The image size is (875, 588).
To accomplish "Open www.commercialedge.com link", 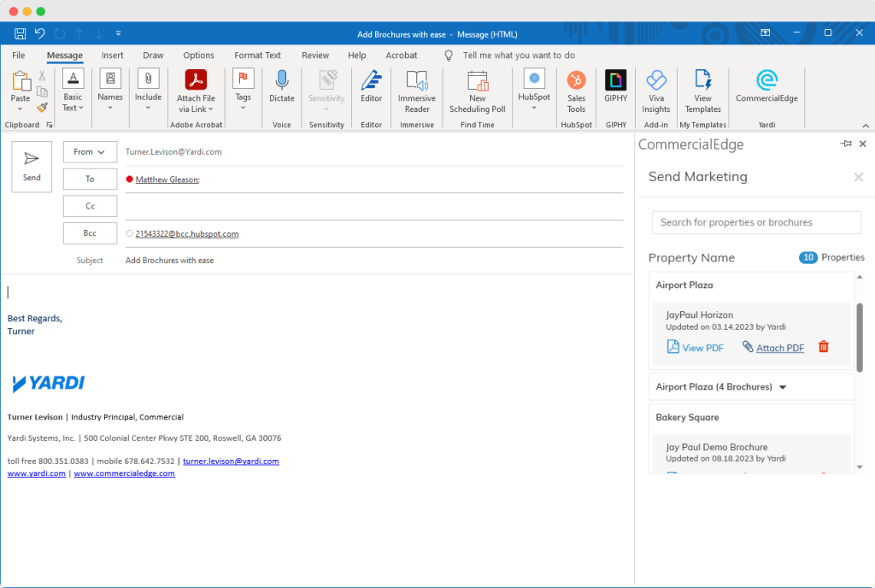I will pos(124,473).
